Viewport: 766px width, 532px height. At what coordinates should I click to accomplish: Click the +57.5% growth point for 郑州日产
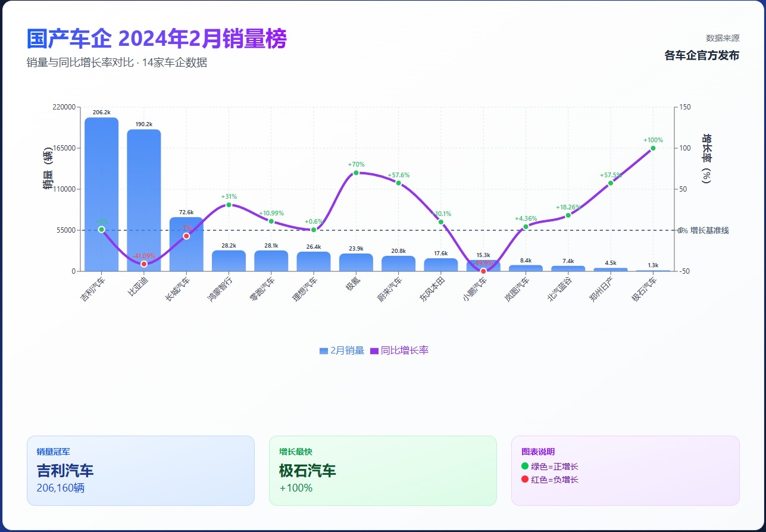pos(611,183)
